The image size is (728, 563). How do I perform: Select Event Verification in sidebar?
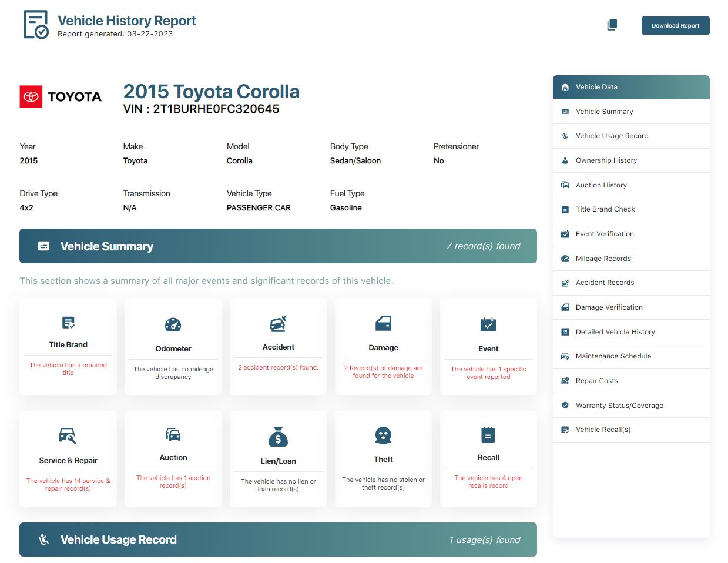pyautogui.click(x=631, y=234)
